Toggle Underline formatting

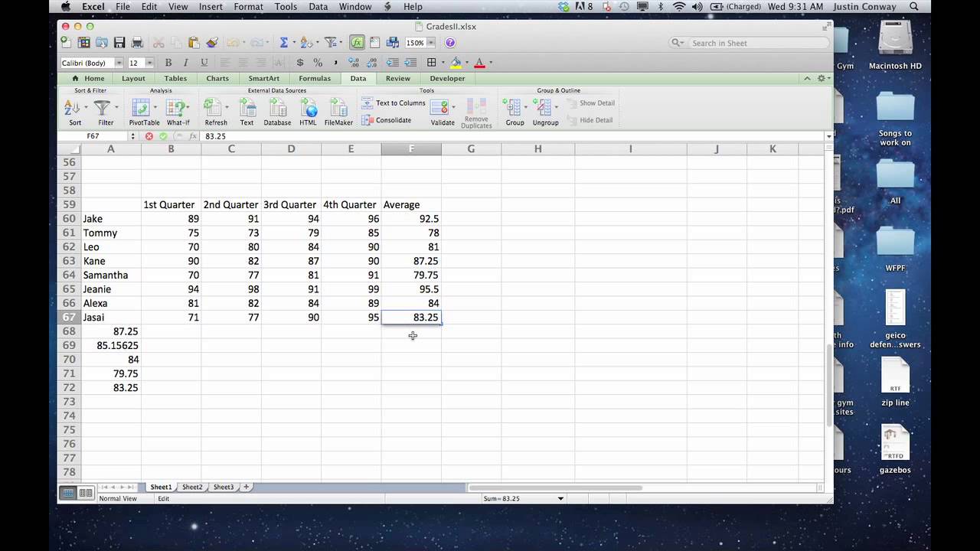click(204, 63)
